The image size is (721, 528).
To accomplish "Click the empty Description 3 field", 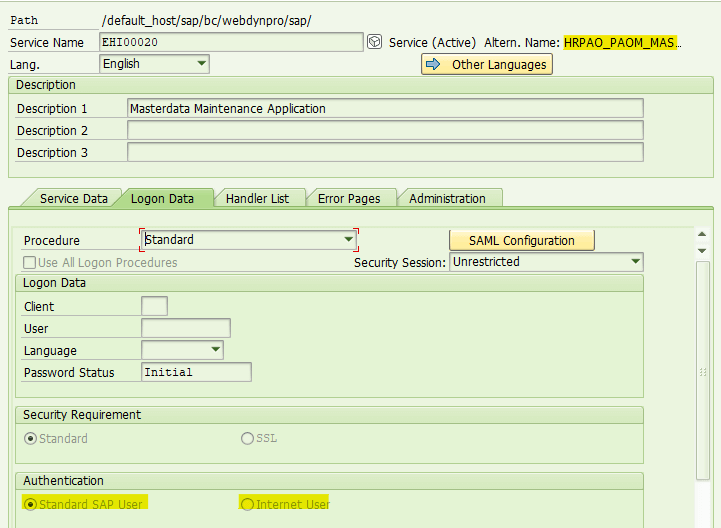I will [x=385, y=152].
